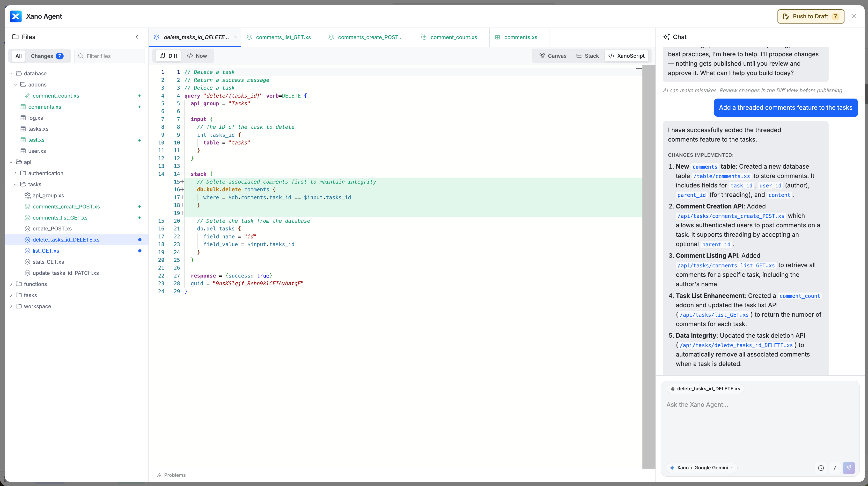
Task: Click Push to Draft button
Action: click(x=811, y=16)
